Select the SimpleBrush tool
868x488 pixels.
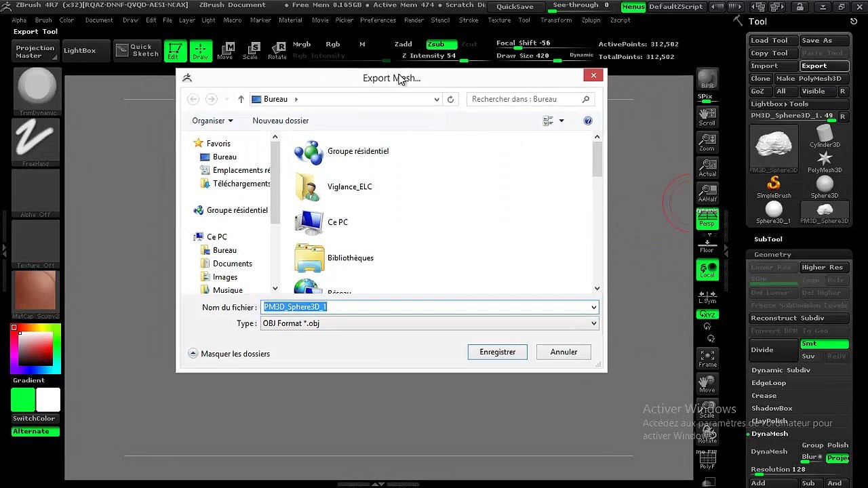[774, 187]
